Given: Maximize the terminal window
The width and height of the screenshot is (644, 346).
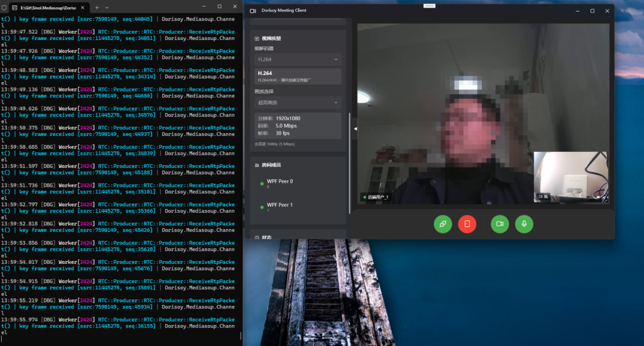Looking at the screenshot, I should coord(219,6).
